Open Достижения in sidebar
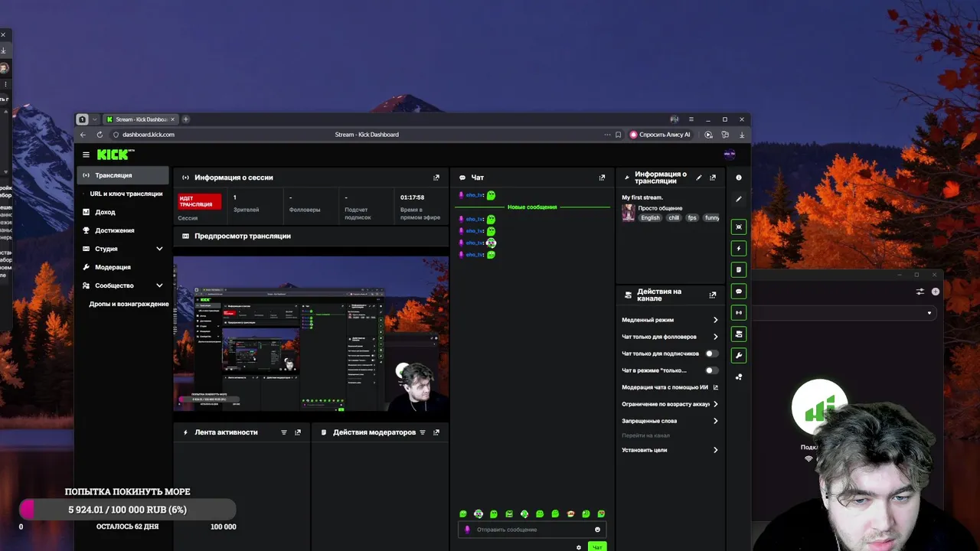Viewport: 980px width, 551px height. tap(122, 230)
